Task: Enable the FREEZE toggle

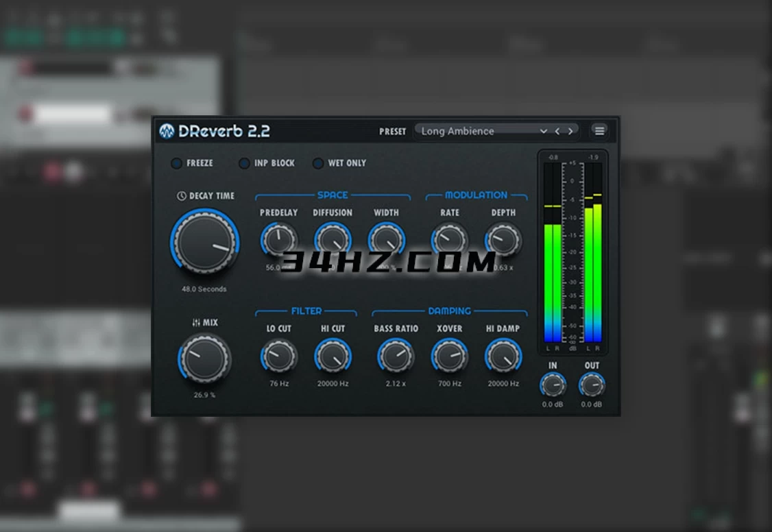Action: coord(178,163)
